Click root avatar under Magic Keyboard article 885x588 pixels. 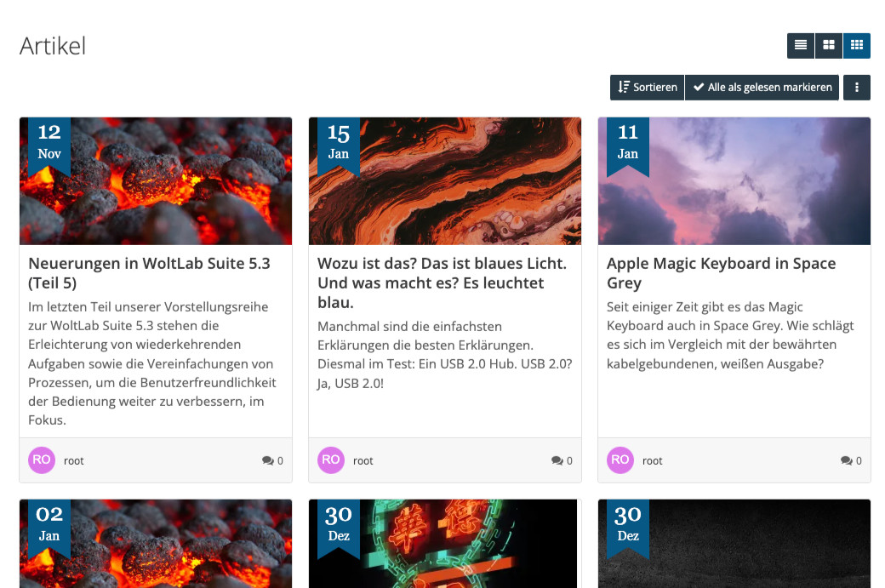[620, 460]
